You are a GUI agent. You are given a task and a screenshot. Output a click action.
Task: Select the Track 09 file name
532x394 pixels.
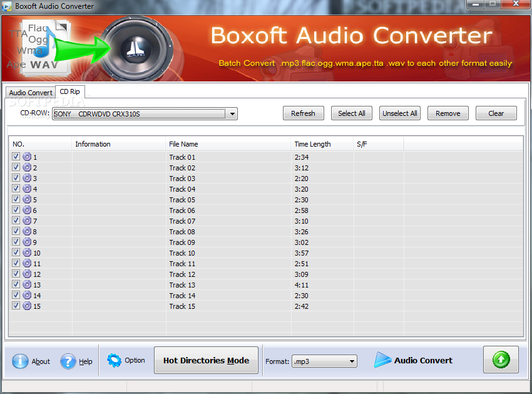click(182, 242)
